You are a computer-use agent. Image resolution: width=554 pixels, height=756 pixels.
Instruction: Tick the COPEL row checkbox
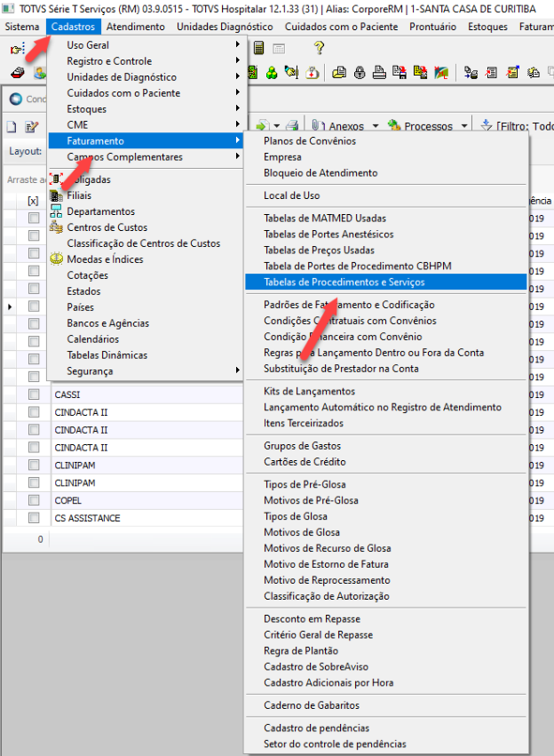coord(34,500)
